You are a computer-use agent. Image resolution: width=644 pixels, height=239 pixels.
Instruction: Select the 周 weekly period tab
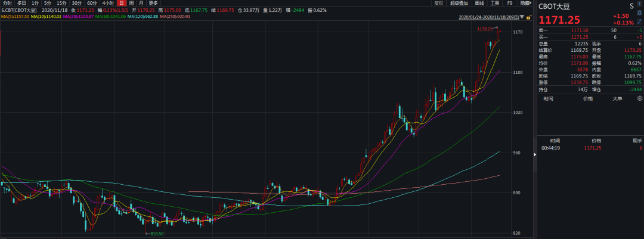(x=131, y=4)
